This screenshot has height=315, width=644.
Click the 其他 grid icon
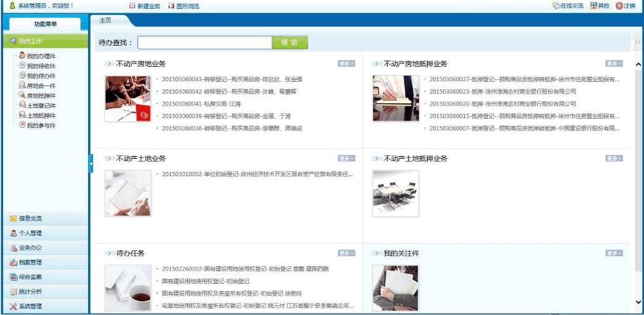[x=594, y=6]
